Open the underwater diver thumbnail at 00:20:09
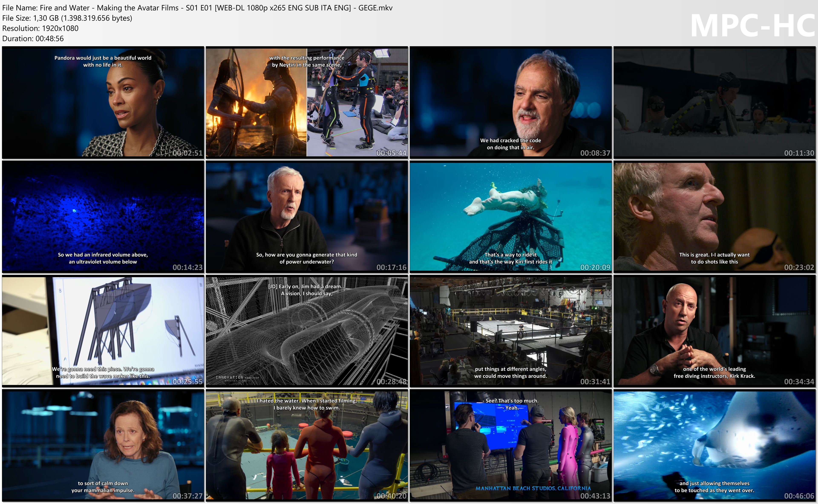 pyautogui.click(x=510, y=217)
